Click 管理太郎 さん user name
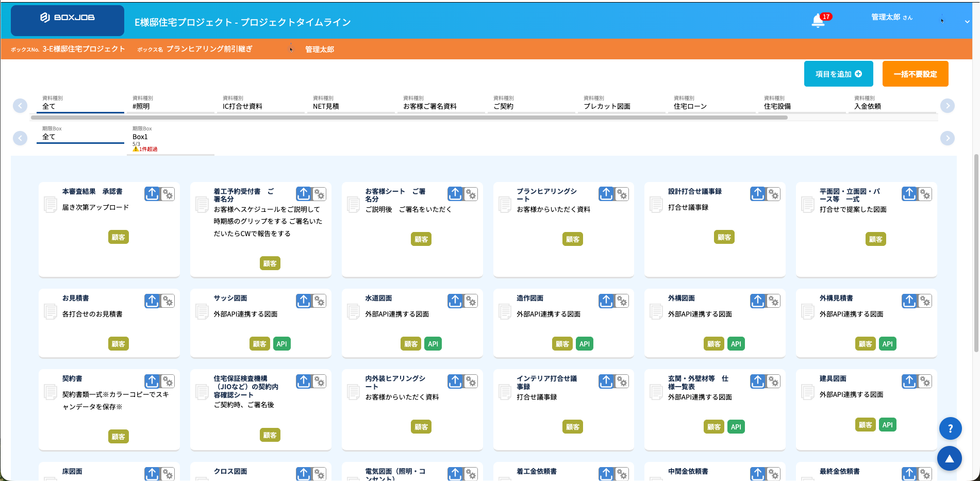The height and width of the screenshot is (481, 980). click(x=891, y=17)
